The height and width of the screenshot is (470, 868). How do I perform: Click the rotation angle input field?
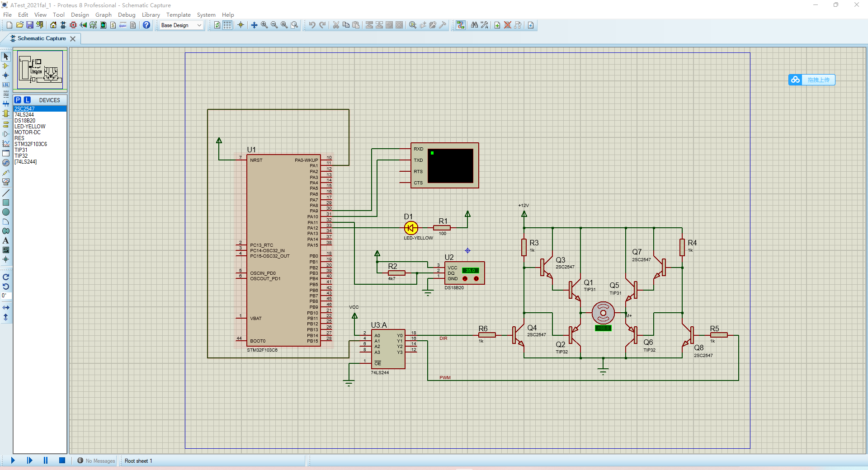point(6,296)
